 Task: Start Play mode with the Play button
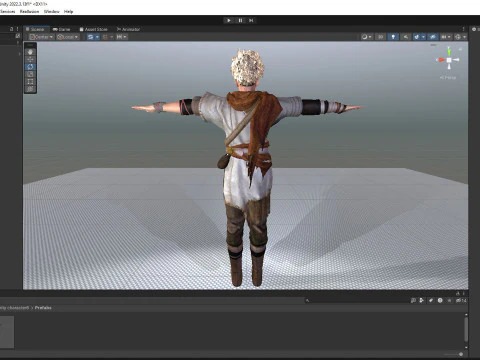[x=229, y=20]
